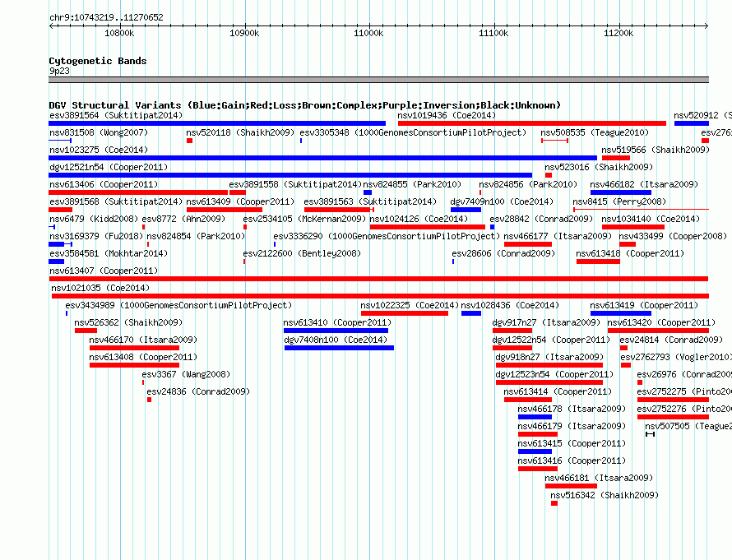
Task: Click the dgv7409n100 (Coe2014) label
Action: (502, 201)
